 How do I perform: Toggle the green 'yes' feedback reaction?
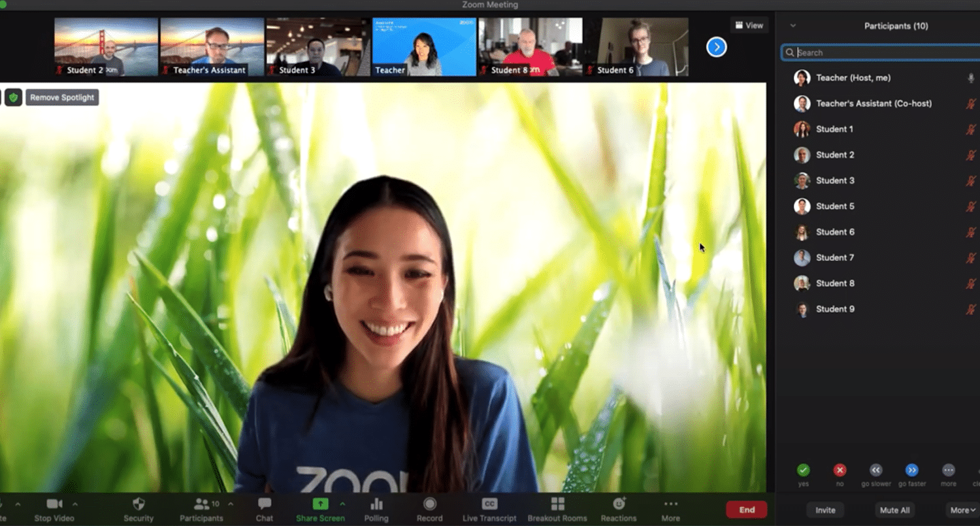(x=804, y=470)
